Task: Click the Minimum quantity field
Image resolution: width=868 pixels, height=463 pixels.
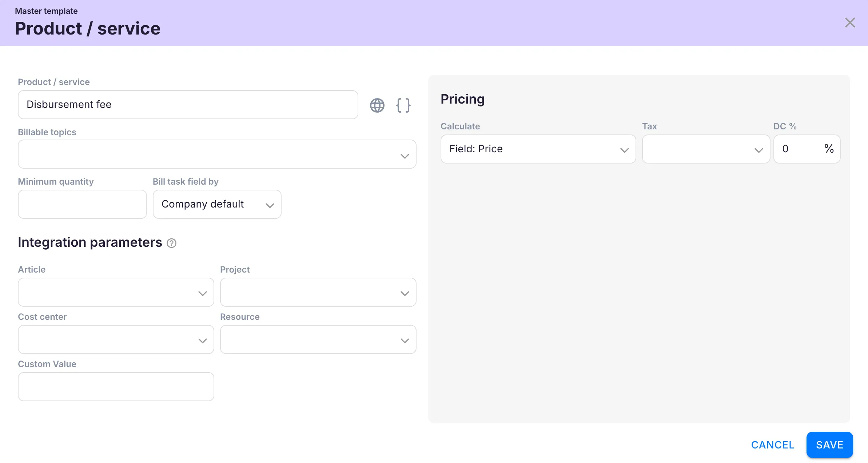Action: pyautogui.click(x=82, y=204)
